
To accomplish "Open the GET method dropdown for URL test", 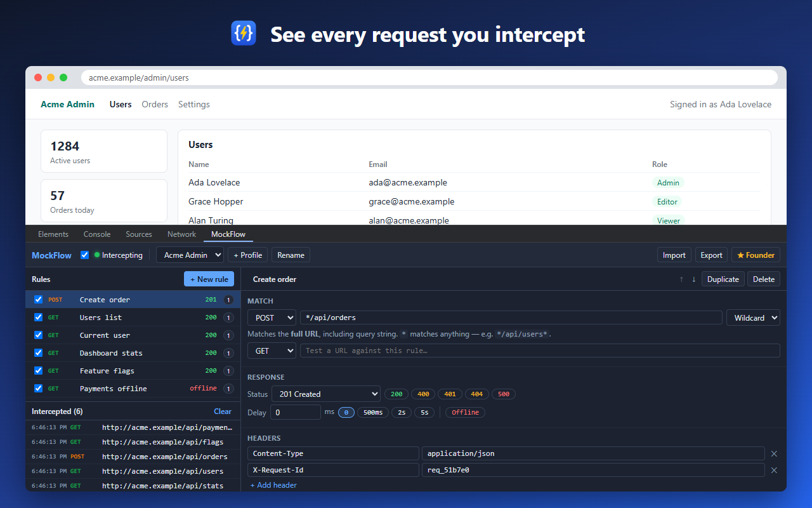I will [x=272, y=351].
